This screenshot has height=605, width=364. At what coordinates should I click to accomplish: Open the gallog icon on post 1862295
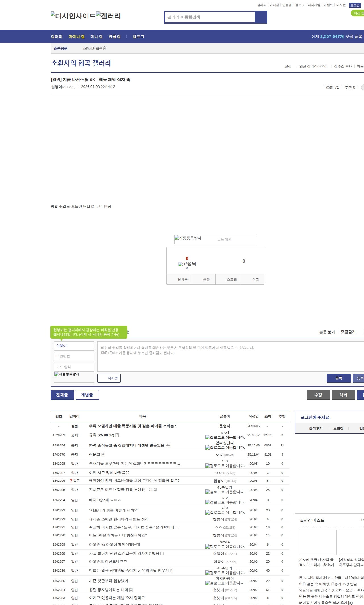click(x=225, y=492)
